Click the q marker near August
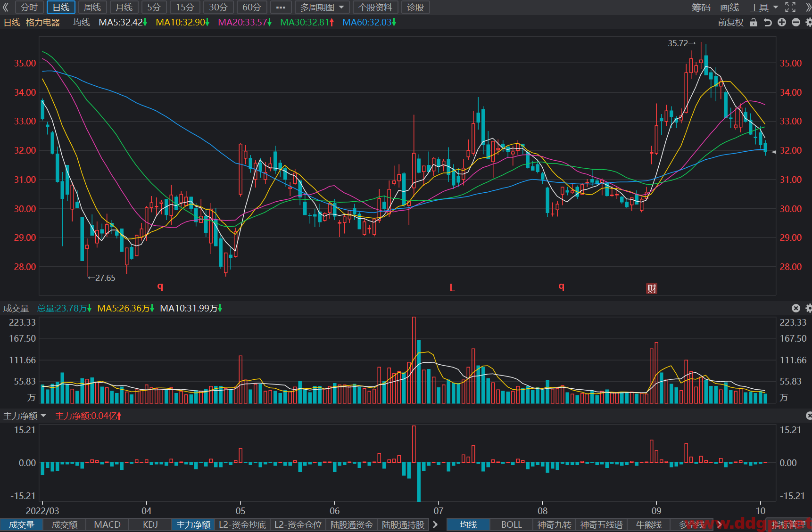The image size is (812, 532). [x=561, y=286]
